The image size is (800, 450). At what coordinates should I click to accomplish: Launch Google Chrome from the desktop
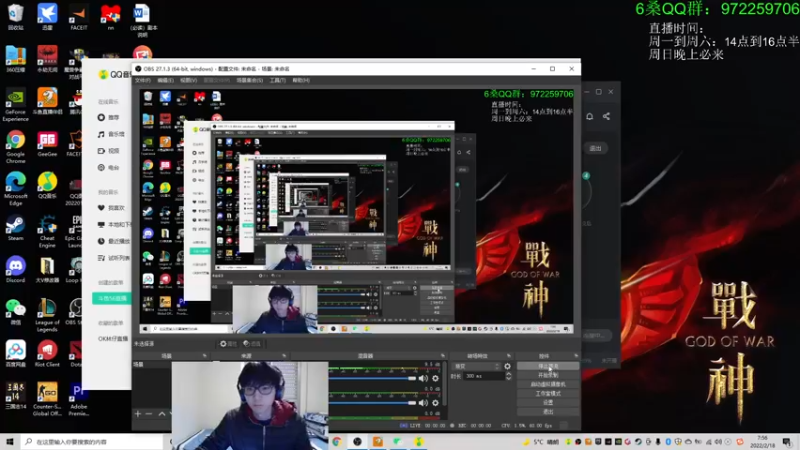tap(15, 147)
